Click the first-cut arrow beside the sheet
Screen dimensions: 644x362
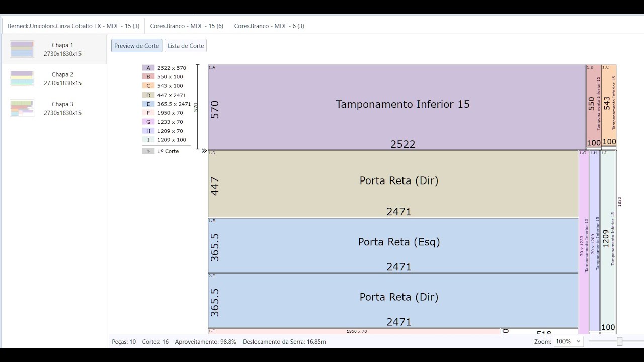click(x=204, y=151)
